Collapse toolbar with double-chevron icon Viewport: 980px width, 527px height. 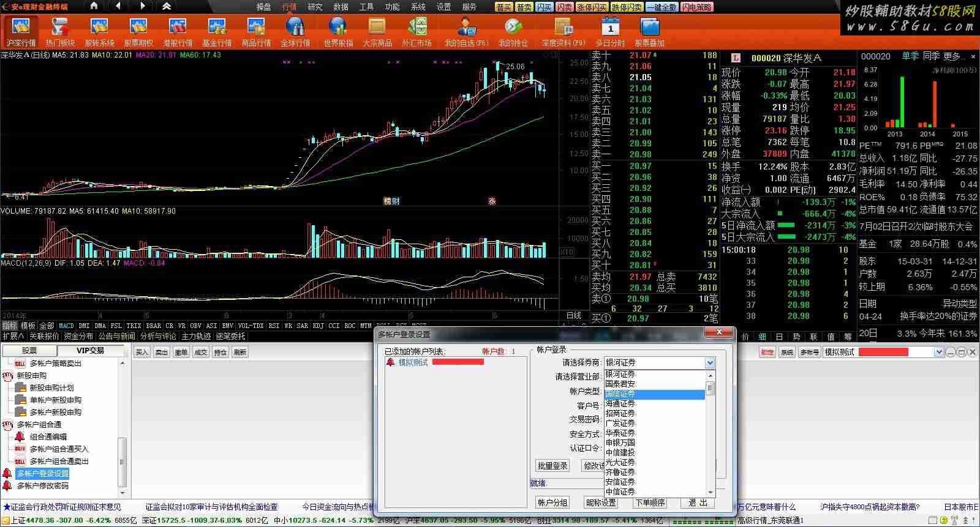point(167,6)
